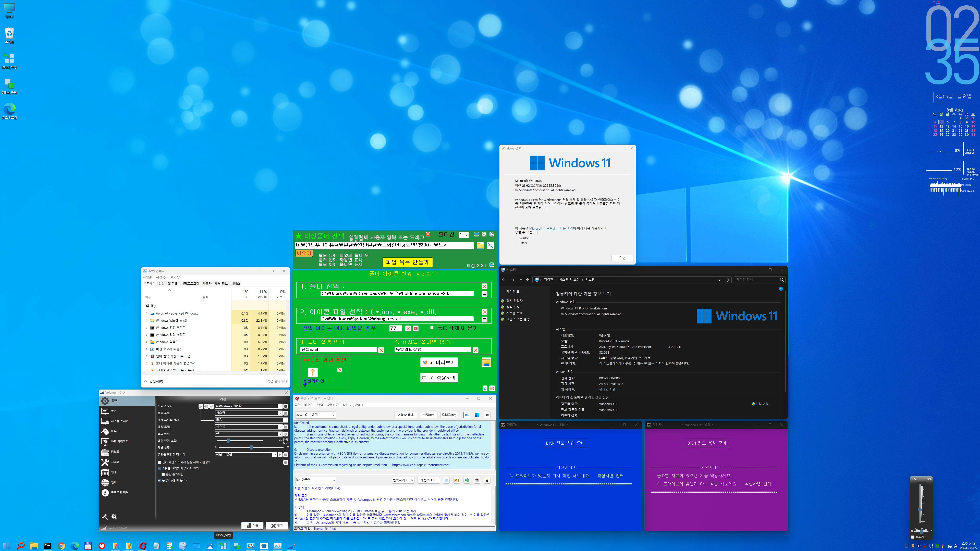Image resolution: width=980 pixels, height=551 pixels.
Task: Click the upload arrow icon in translator toolbar
Action: [x=487, y=480]
